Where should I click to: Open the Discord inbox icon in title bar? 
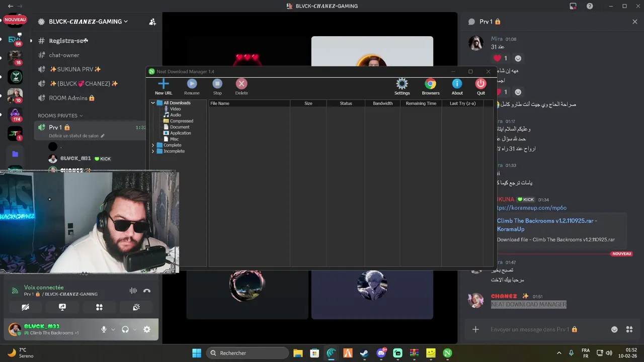tap(573, 6)
